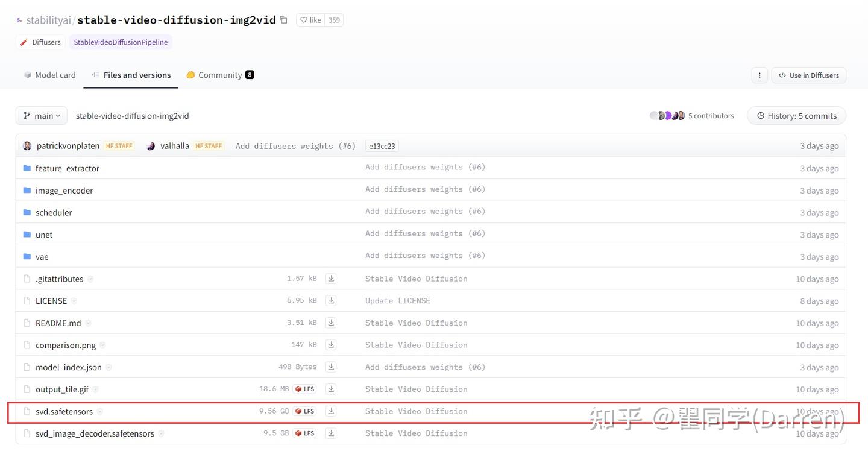868x457 pixels.
Task: Open the stable-video-diffusion-img2vid model title
Action: (x=177, y=20)
